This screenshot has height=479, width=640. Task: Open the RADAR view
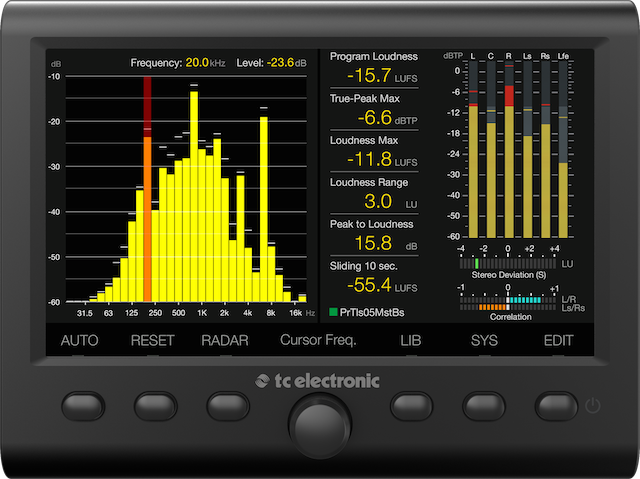pos(225,341)
